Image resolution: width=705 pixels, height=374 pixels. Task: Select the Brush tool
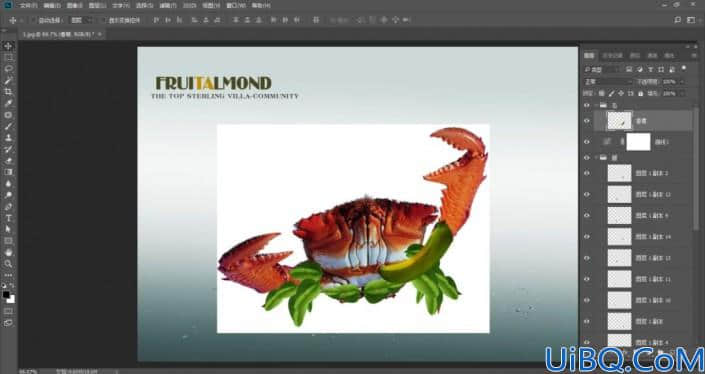click(x=8, y=126)
